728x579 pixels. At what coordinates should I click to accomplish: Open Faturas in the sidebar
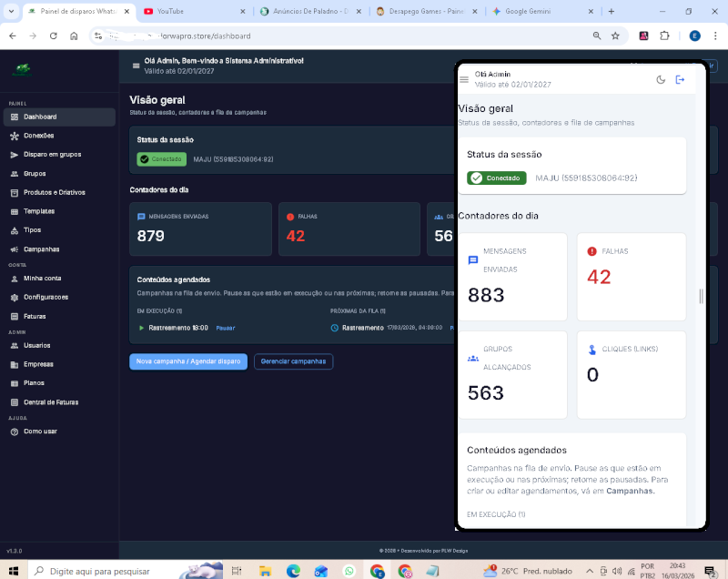click(35, 316)
